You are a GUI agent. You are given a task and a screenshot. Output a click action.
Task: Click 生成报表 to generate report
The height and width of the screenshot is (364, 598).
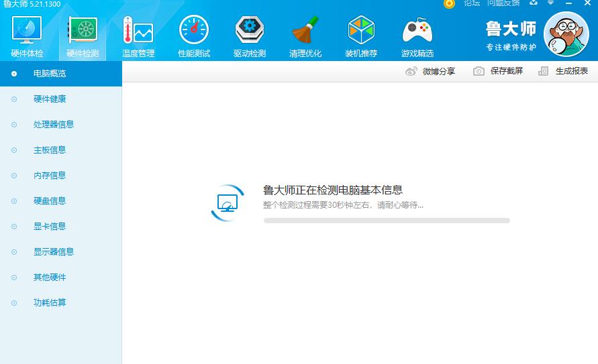coord(572,71)
